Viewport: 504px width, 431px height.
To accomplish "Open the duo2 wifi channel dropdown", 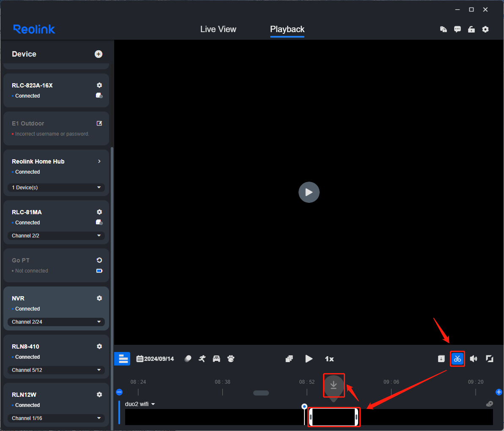I will pyautogui.click(x=140, y=404).
